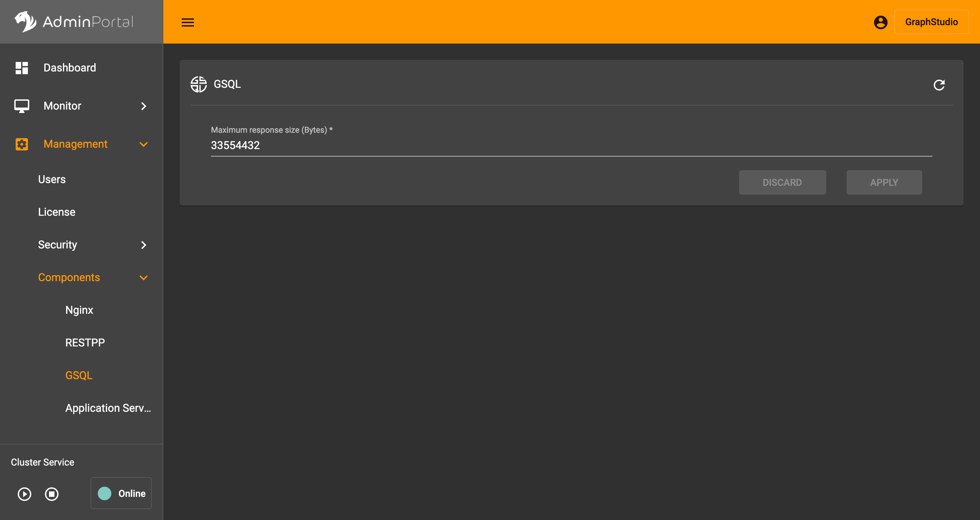980x520 pixels.
Task: Stop the Cluster Service with the stop control
Action: coord(52,494)
